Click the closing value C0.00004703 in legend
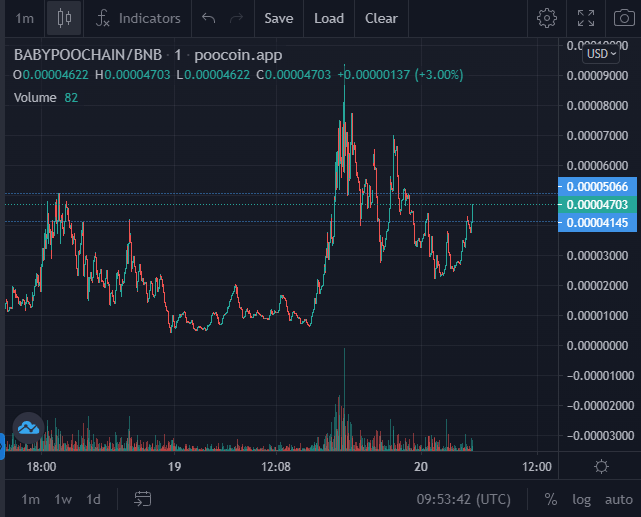This screenshot has height=517, width=641. (294, 75)
